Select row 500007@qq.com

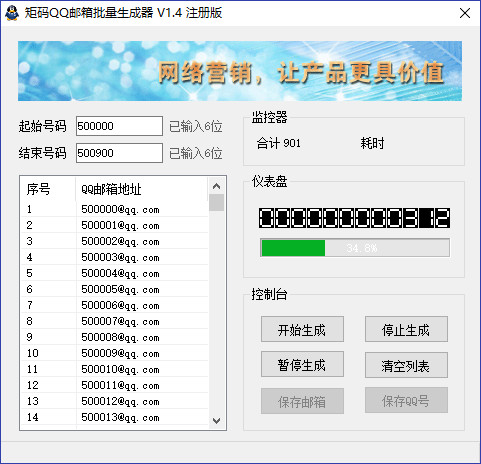pyautogui.click(x=115, y=321)
